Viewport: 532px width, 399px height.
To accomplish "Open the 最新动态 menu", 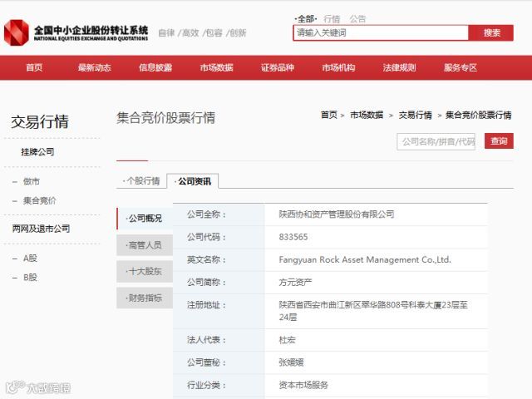I will 95,67.
